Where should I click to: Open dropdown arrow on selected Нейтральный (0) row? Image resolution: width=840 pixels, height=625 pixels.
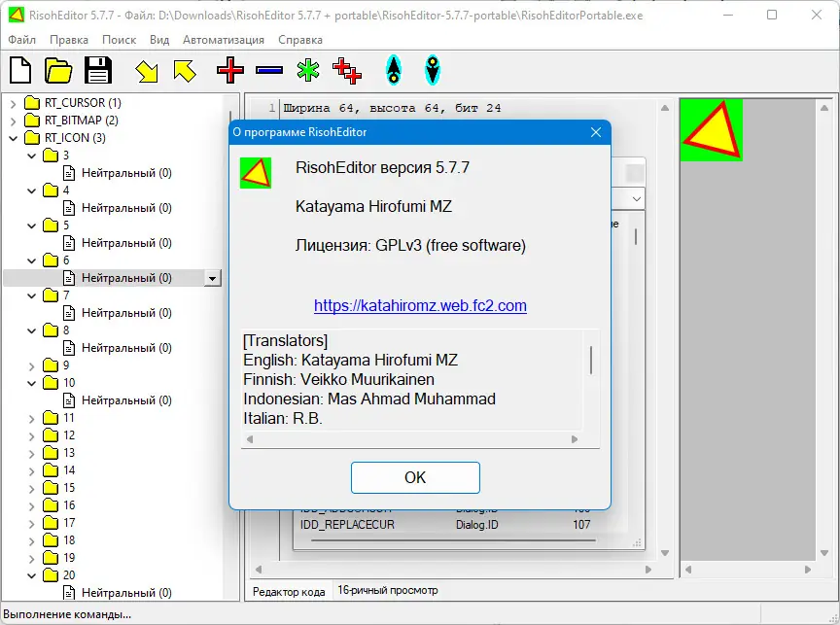point(213,278)
